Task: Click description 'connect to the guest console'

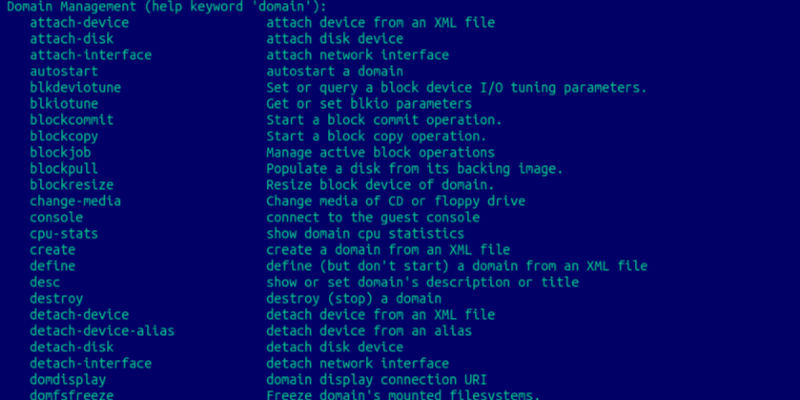Action: pos(373,217)
